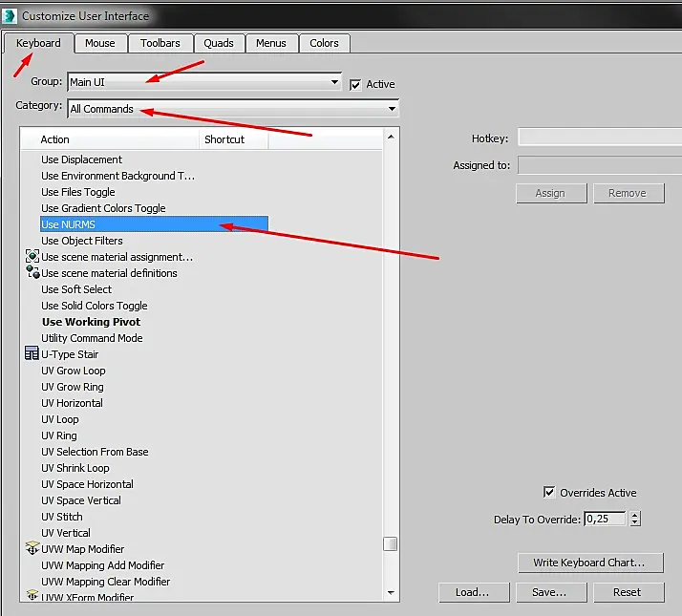This screenshot has width=682, height=616.
Task: Select the UV Grow Loop action
Action: [74, 371]
